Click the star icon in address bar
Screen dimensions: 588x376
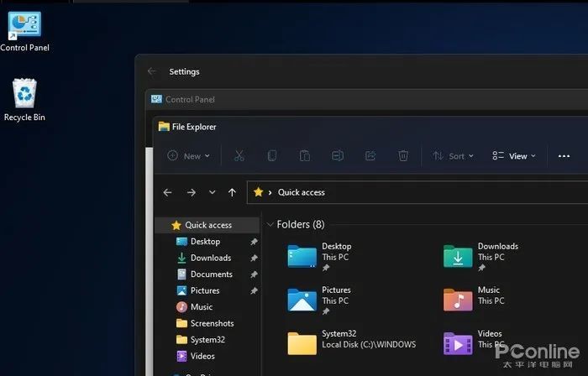[x=258, y=192]
